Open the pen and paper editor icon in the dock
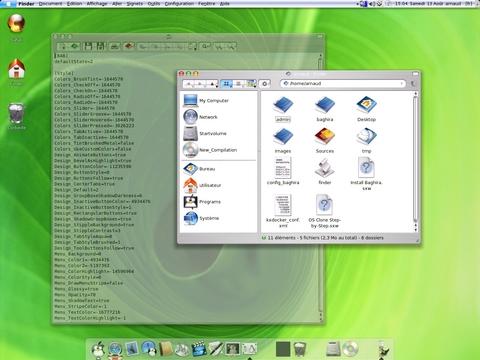Image resolution: width=480 pixels, height=360 pixels. 216,349
